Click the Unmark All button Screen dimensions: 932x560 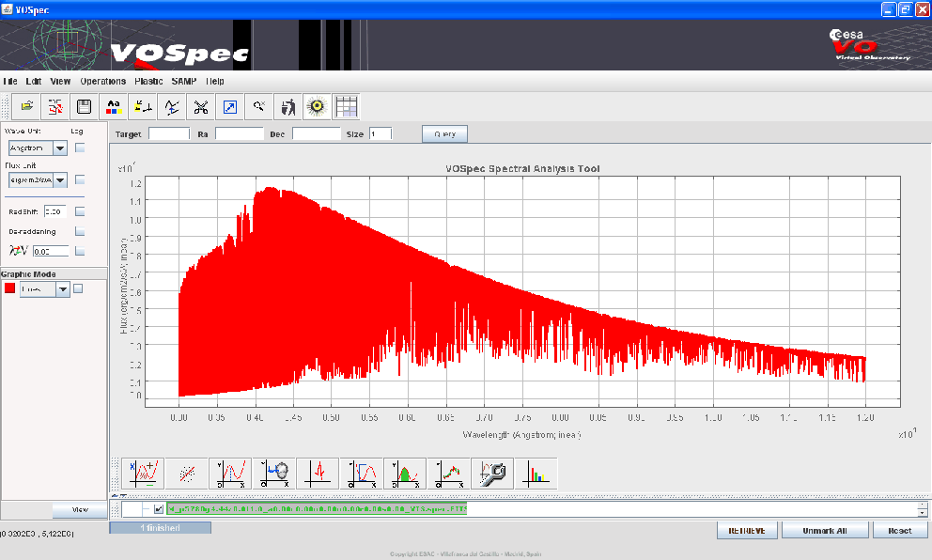[824, 530]
